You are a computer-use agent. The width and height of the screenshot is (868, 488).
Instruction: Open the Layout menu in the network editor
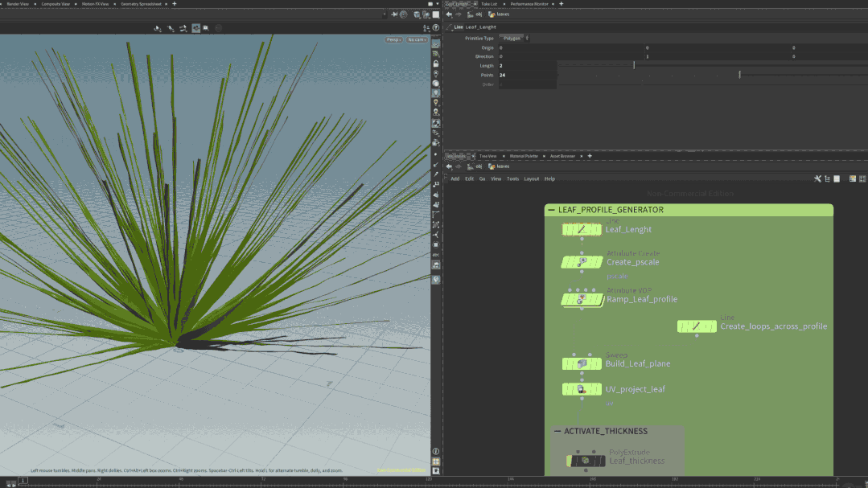click(531, 178)
